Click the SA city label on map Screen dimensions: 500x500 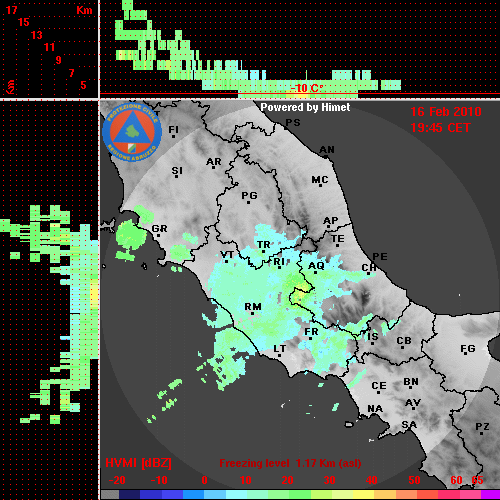[409, 425]
